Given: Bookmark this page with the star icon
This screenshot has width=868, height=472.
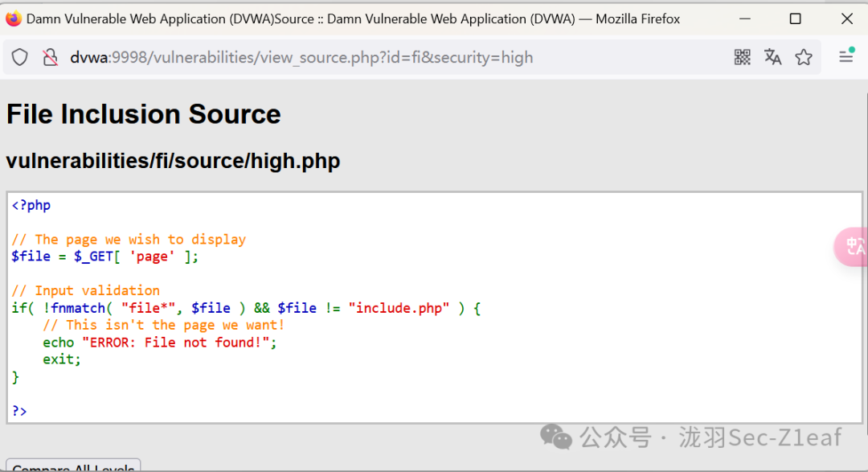Looking at the screenshot, I should [x=804, y=57].
